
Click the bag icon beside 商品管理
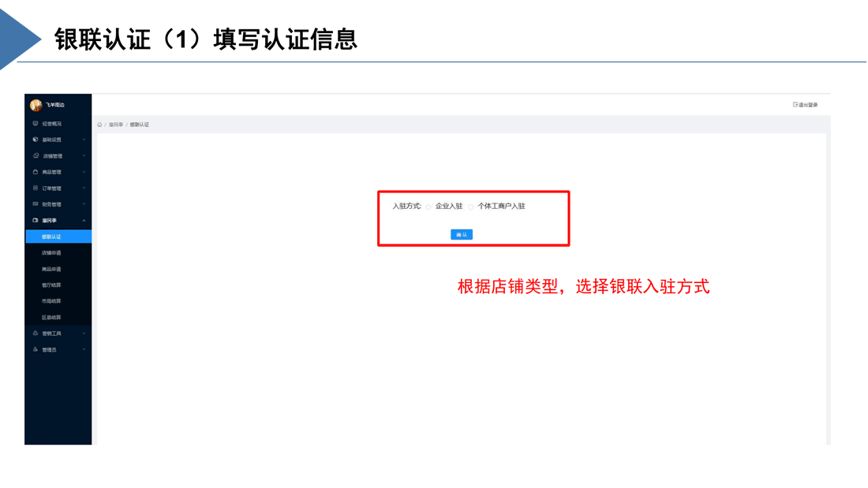pos(36,172)
